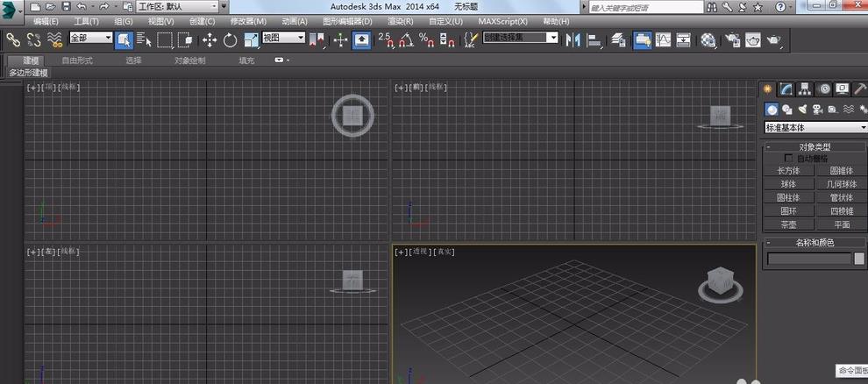868x384 pixels.
Task: Collapse the 对象类型 rollout
Action: point(815,147)
